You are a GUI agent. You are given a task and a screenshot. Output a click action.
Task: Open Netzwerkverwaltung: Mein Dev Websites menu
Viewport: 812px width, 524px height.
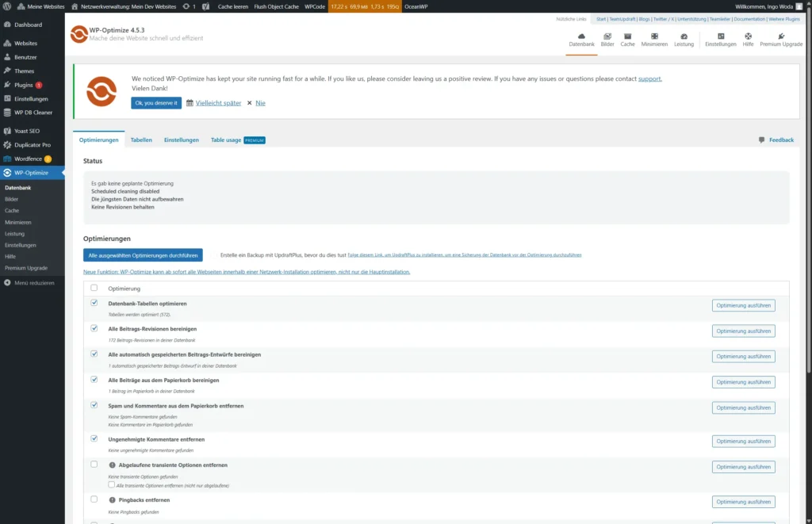point(124,6)
